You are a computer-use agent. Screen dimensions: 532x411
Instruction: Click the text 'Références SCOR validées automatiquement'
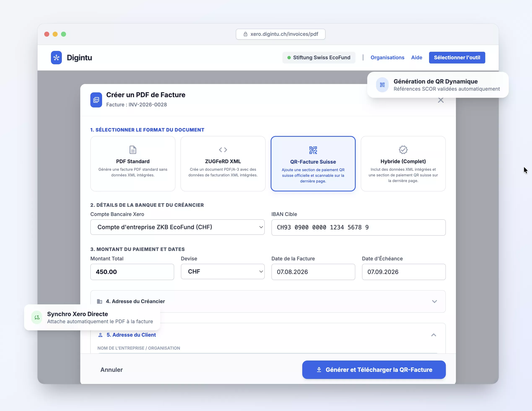coord(446,89)
